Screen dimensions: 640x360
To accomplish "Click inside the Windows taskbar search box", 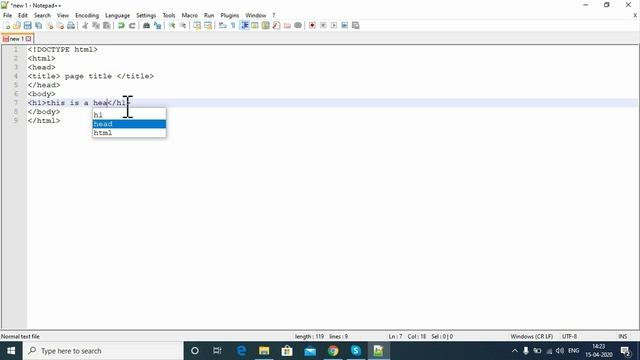I will [x=103, y=351].
